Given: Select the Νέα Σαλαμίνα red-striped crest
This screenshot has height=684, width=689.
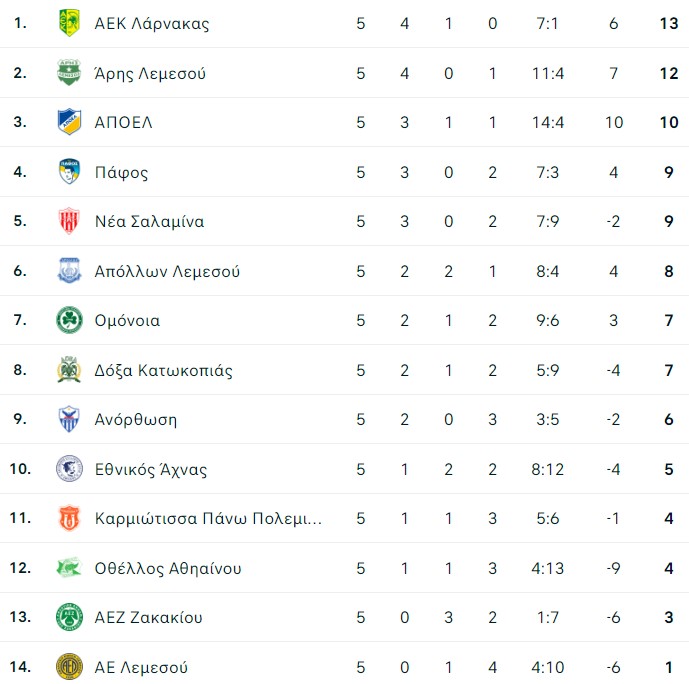Looking at the screenshot, I should click(69, 221).
